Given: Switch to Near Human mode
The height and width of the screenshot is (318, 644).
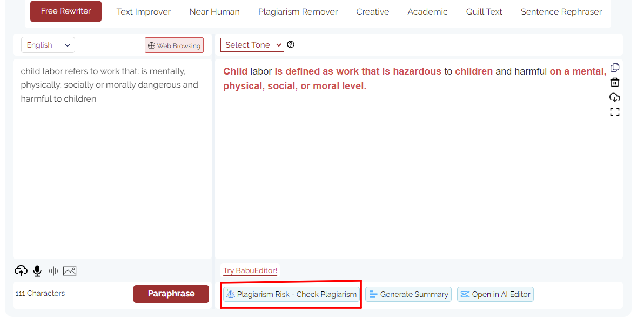Looking at the screenshot, I should [214, 12].
